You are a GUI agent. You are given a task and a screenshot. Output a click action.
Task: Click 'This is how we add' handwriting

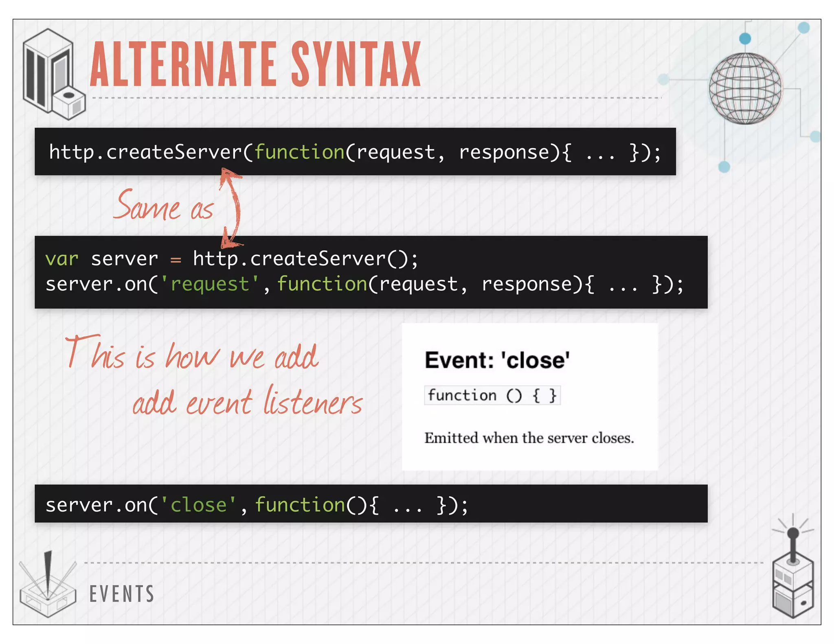191,352
